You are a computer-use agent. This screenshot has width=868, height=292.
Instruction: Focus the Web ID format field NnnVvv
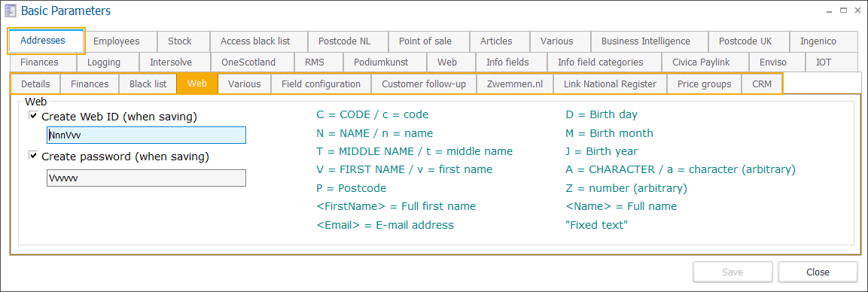[x=146, y=135]
